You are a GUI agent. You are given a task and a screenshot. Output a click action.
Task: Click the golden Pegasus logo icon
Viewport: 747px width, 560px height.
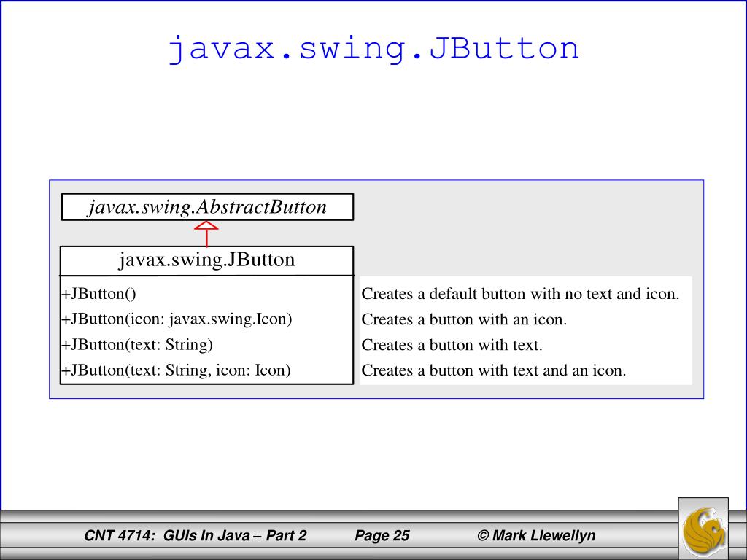tap(703, 529)
